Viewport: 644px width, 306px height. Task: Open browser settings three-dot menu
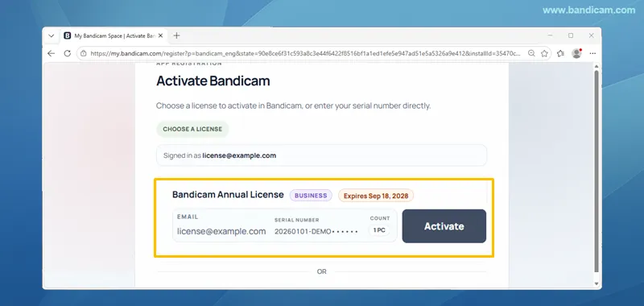coord(592,53)
